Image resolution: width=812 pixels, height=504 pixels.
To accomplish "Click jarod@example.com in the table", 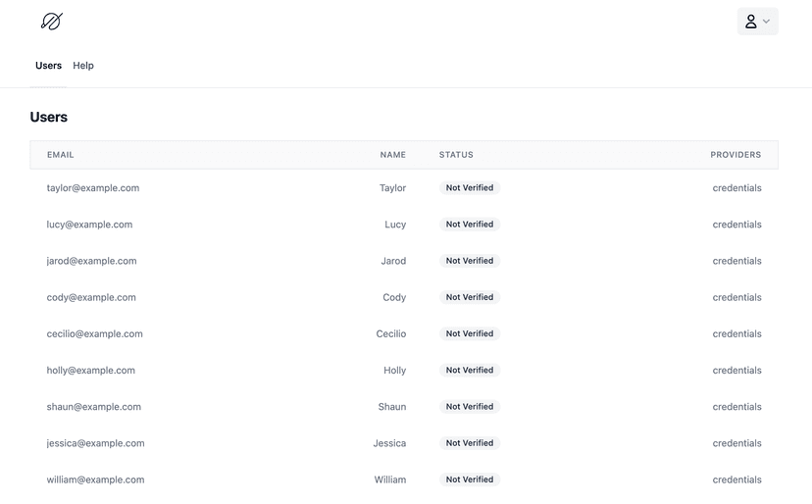I will coord(91,261).
